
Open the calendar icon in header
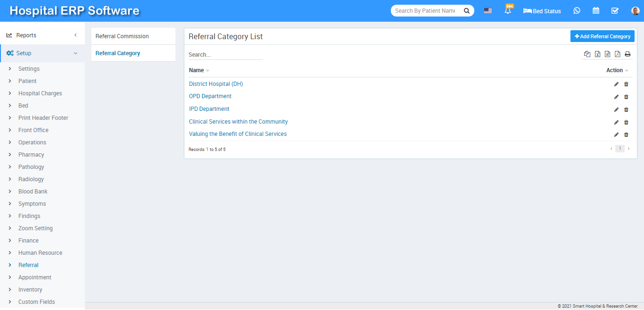tap(596, 11)
